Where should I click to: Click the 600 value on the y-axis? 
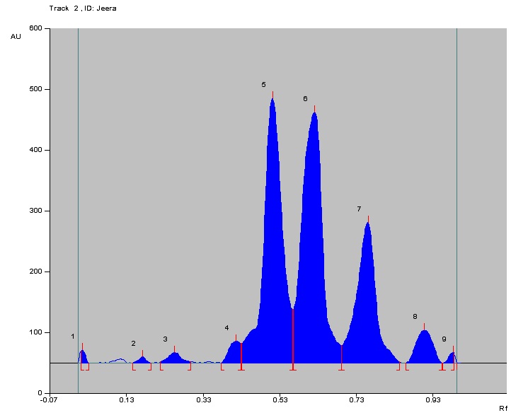coord(36,29)
